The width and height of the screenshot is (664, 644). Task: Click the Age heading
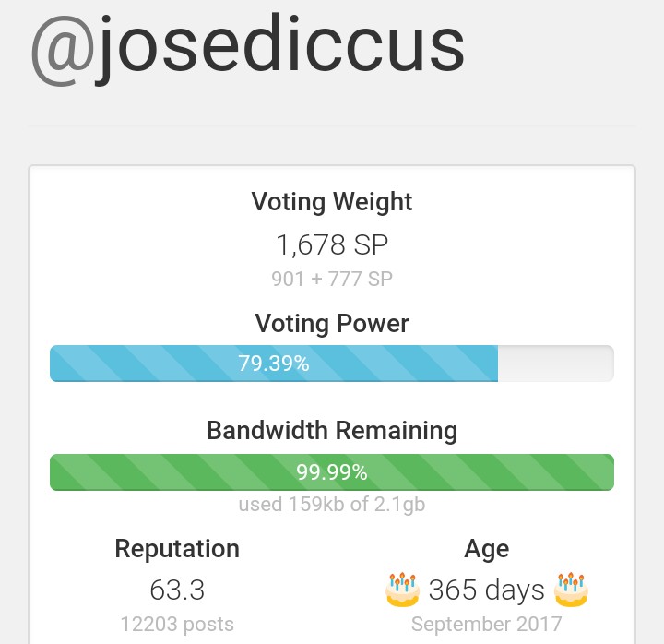click(486, 550)
